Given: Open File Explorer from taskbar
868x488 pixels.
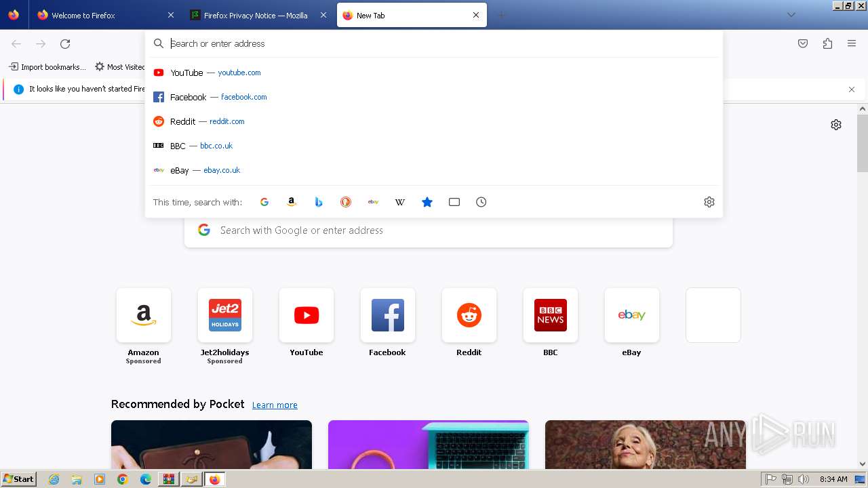Looking at the screenshot, I should point(77,479).
